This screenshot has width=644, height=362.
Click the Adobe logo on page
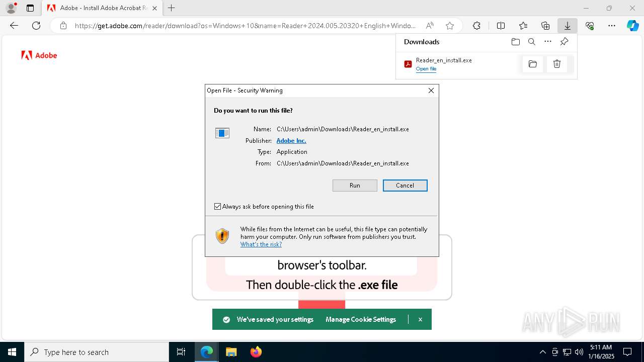39,55
